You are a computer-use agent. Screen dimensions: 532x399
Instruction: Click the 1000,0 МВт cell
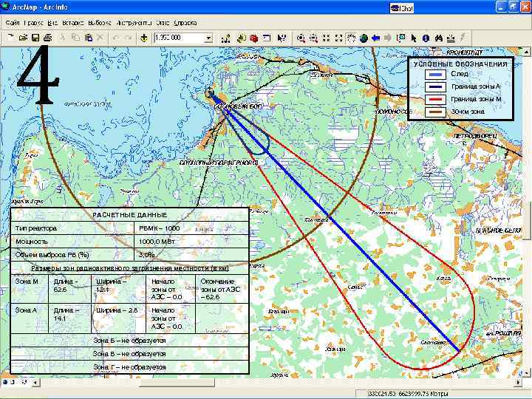point(191,242)
